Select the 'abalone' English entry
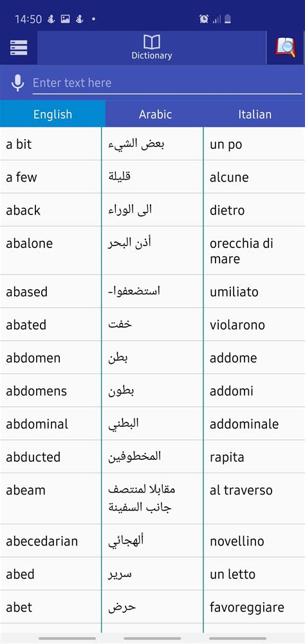This screenshot has height=644, width=305. (x=29, y=243)
